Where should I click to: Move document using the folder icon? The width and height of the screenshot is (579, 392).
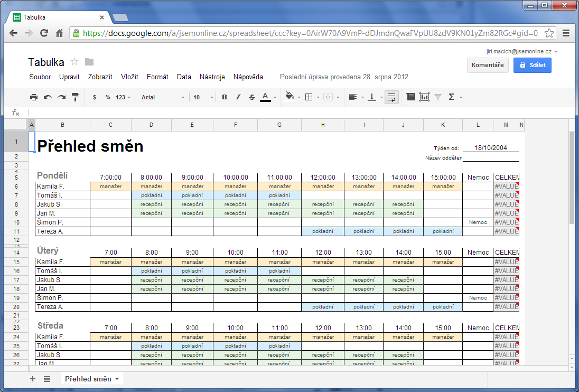(x=89, y=62)
